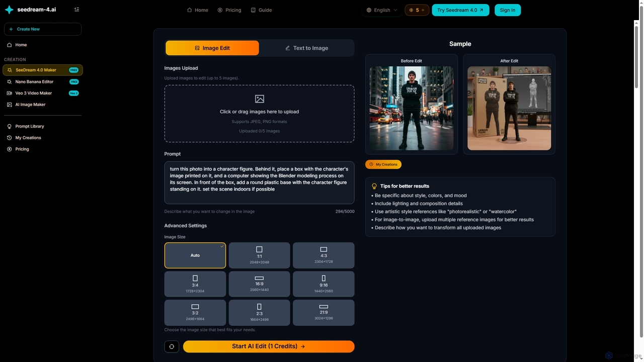Click the seedream-4.ai star logo
The width and height of the screenshot is (644, 362).
(x=9, y=10)
